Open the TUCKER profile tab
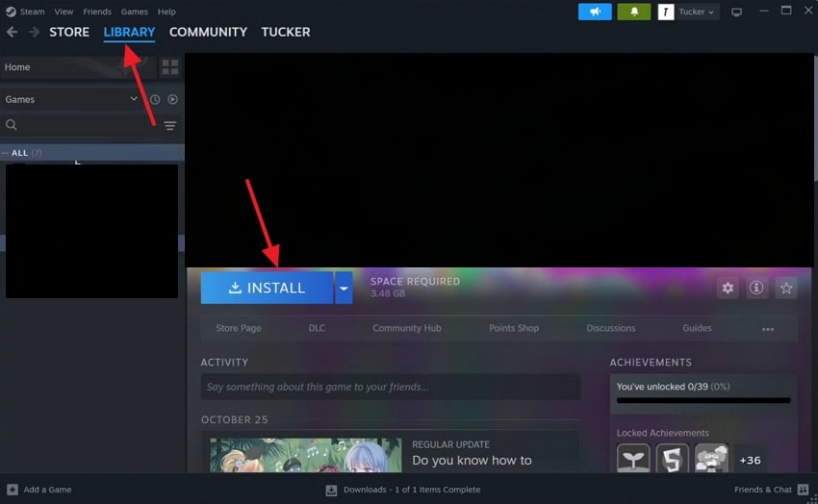 [286, 32]
